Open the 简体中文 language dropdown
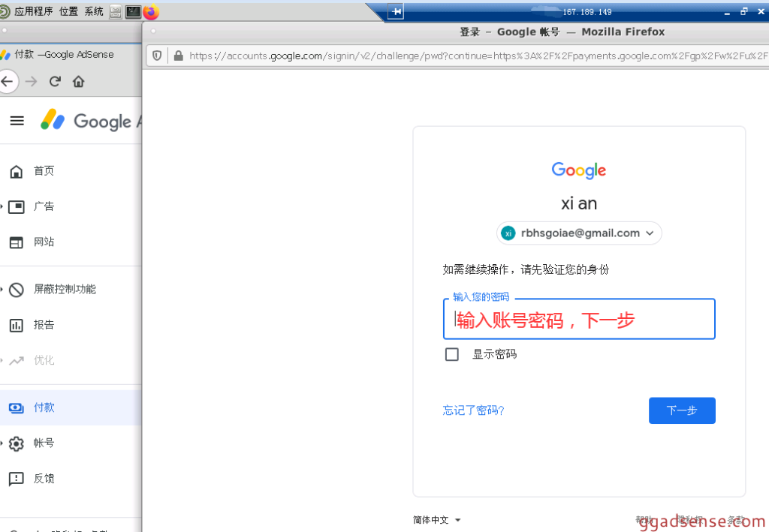 click(436, 520)
